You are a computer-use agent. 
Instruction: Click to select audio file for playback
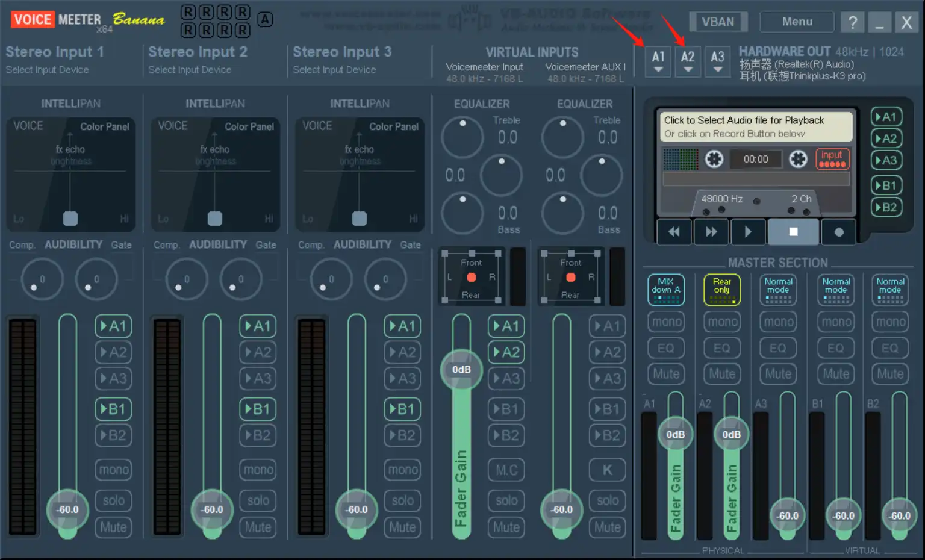(x=756, y=126)
